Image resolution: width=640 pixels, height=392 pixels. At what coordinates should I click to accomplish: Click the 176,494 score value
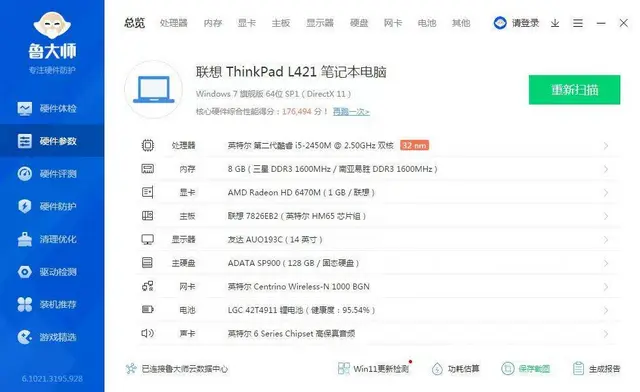[x=296, y=111]
